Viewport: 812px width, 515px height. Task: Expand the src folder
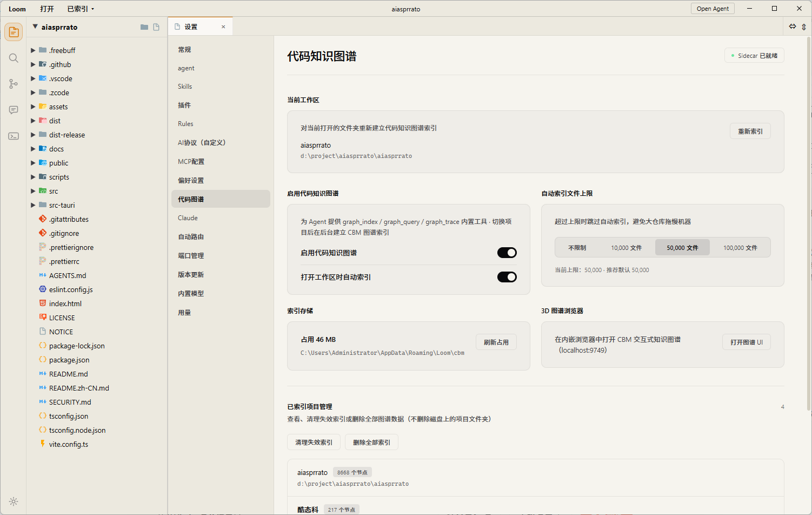33,191
